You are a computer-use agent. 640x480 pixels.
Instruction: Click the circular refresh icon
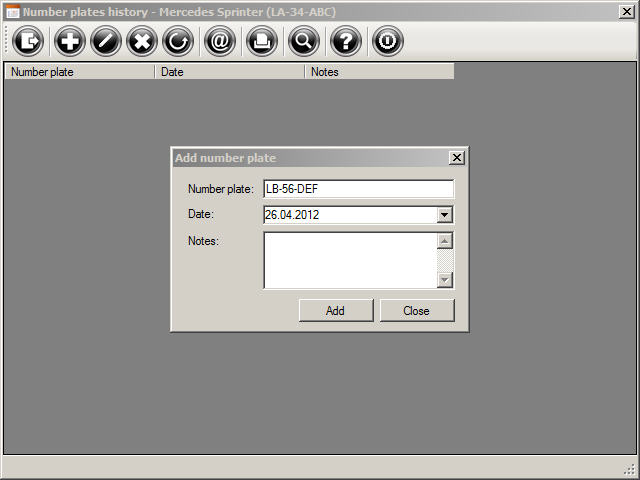(x=178, y=42)
